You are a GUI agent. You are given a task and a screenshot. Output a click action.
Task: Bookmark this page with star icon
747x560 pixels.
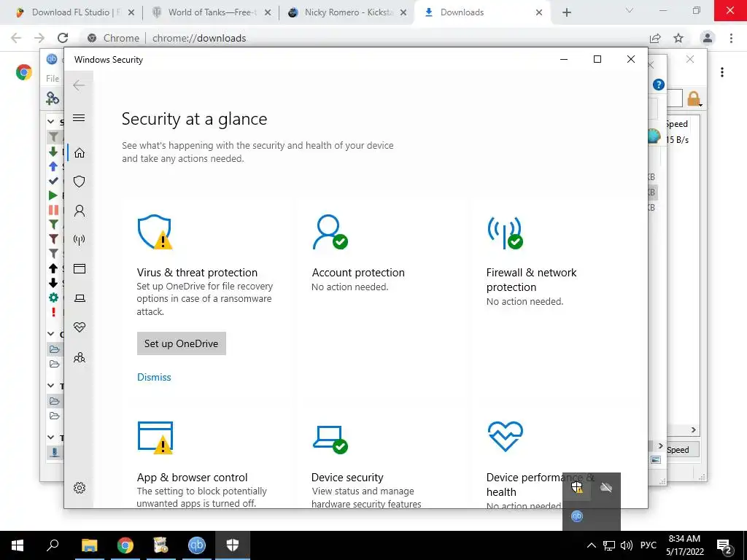pos(678,38)
